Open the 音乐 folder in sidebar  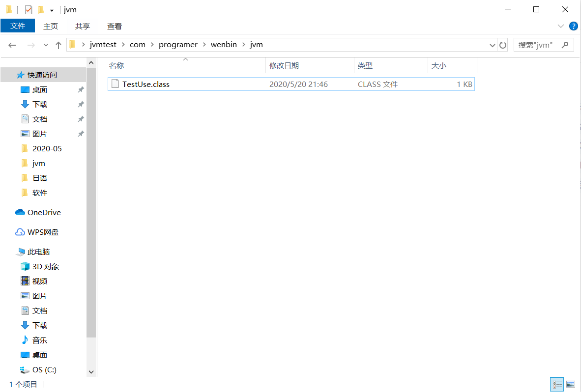[38, 339]
